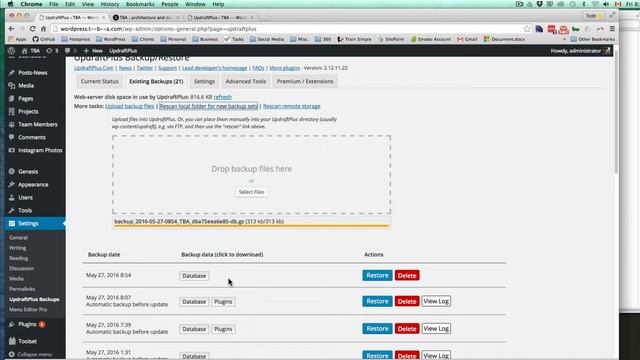
Task: Open Media library in sidebar
Action: (26, 86)
